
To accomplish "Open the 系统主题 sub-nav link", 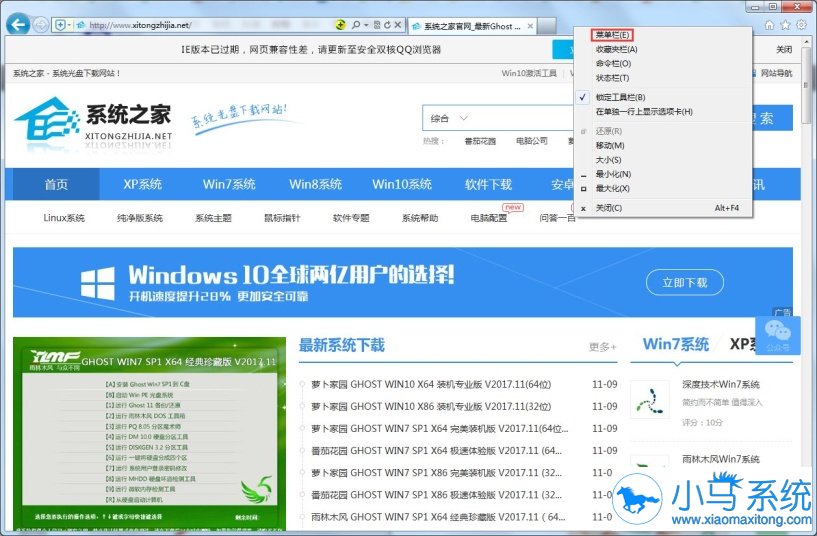I will (213, 218).
